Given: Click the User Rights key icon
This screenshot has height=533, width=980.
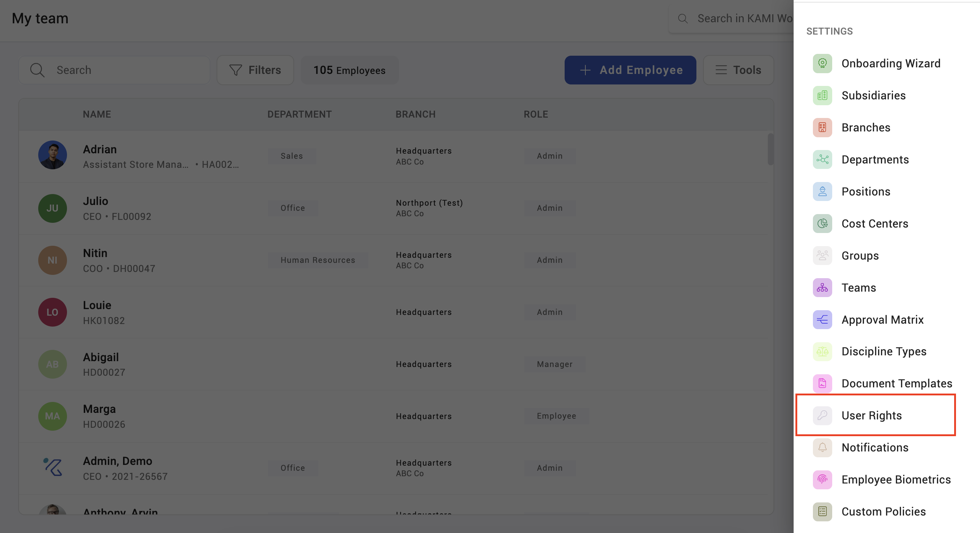Looking at the screenshot, I should tap(822, 415).
